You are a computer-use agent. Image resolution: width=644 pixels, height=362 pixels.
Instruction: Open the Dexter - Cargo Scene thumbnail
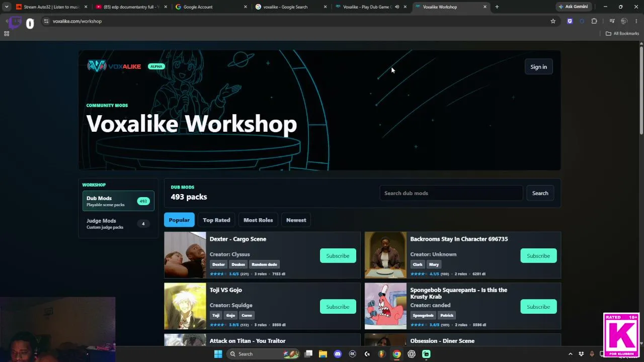(x=185, y=255)
